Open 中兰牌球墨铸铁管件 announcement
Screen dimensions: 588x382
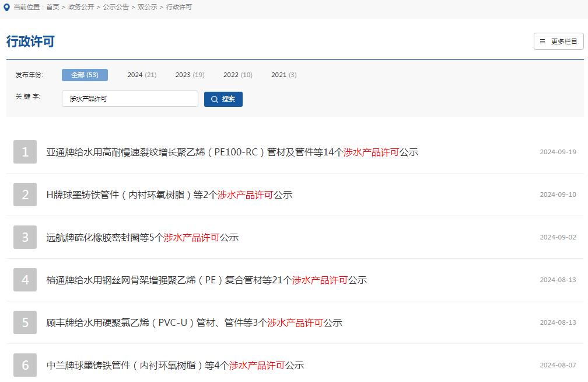coord(175,365)
